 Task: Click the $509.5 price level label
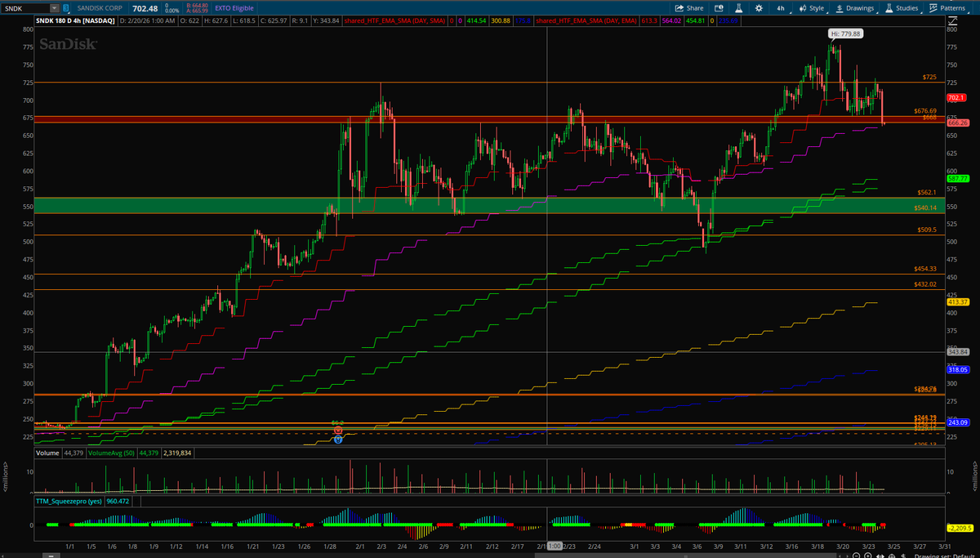coord(926,230)
